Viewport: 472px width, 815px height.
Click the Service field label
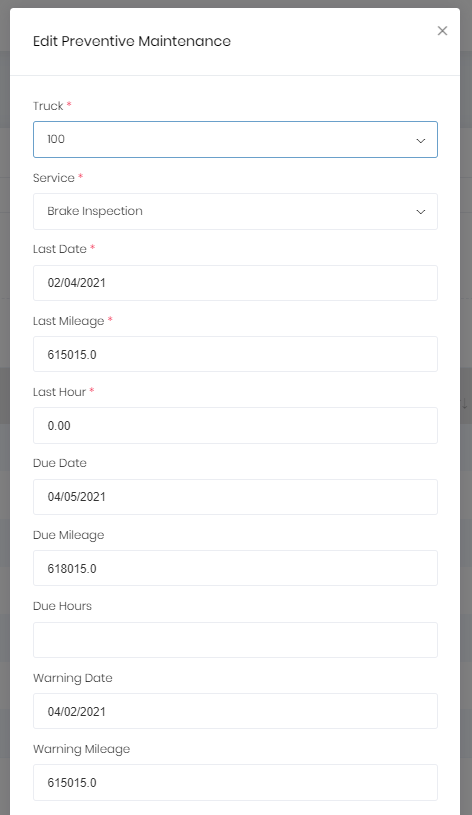(54, 178)
